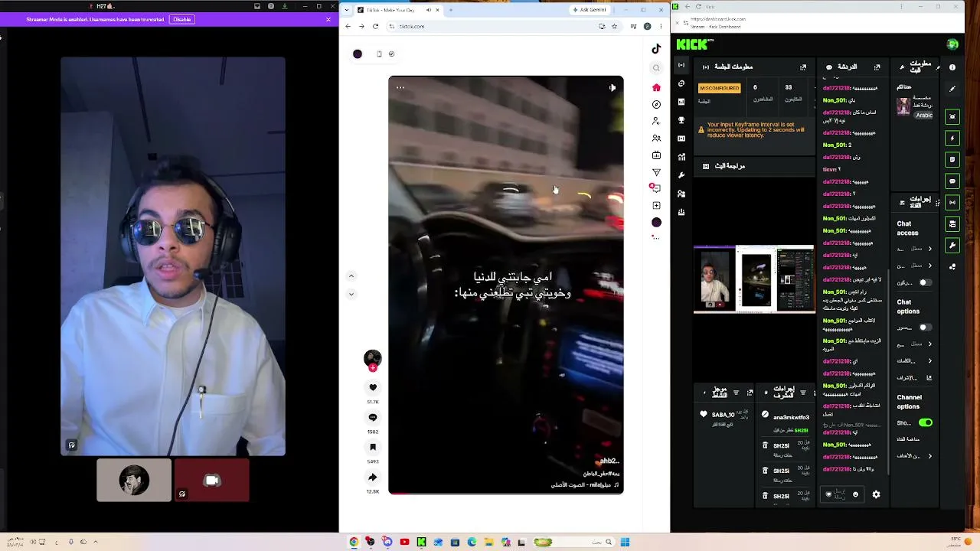Click MISCONFIGURED status badge
The width and height of the screenshot is (980, 551).
[719, 88]
